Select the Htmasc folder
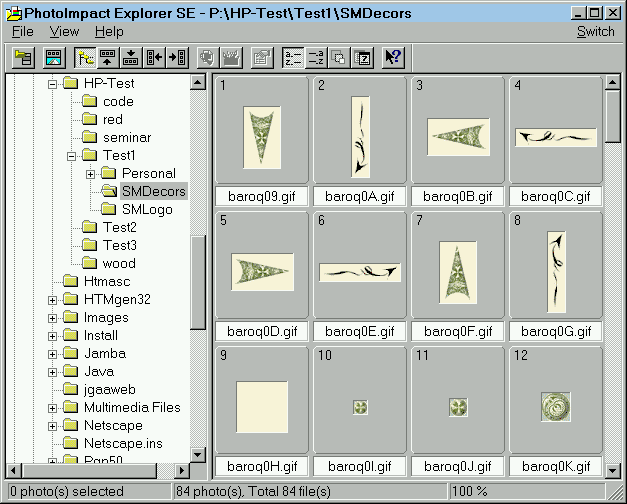The image size is (627, 504). 107,281
